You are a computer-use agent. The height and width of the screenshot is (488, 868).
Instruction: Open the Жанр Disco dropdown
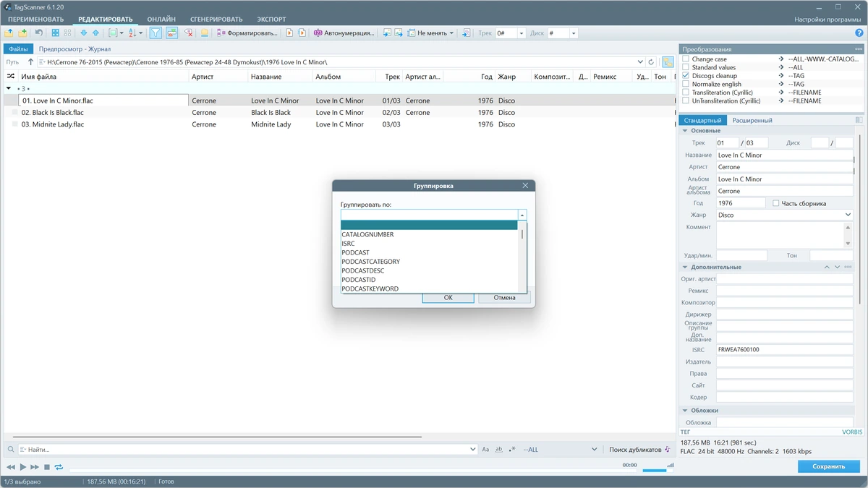(785, 215)
